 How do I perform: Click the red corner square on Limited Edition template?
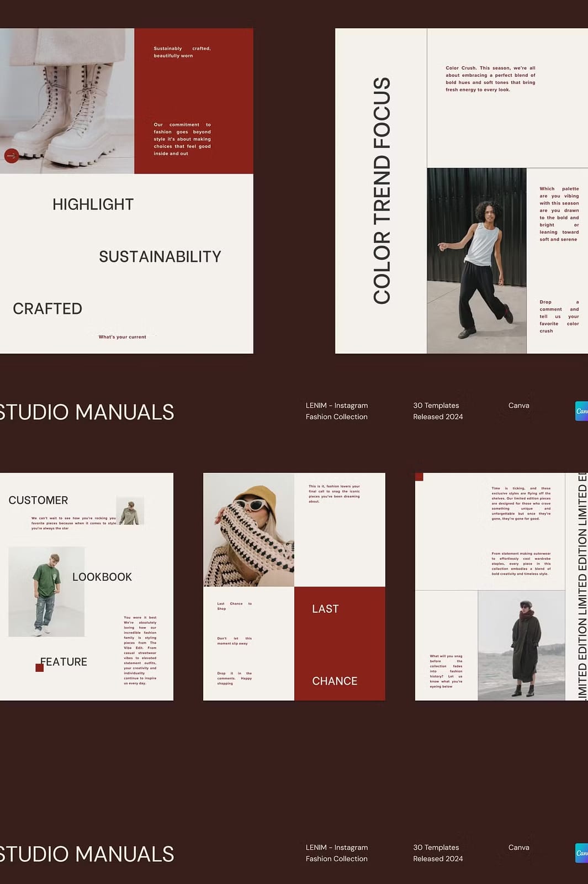pyautogui.click(x=419, y=477)
